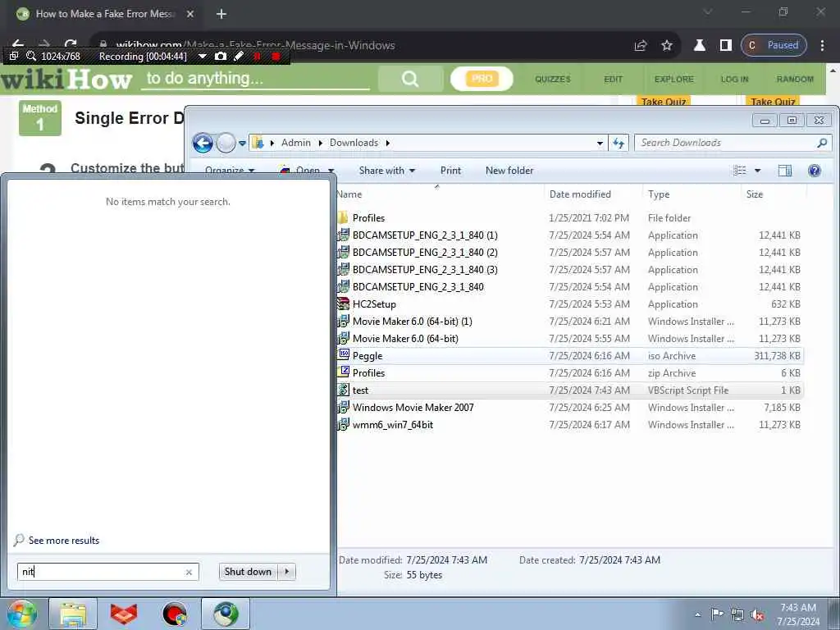The width and height of the screenshot is (840, 630).
Task: Select Windows Movie Maker 2007 installer
Action: [x=413, y=407]
